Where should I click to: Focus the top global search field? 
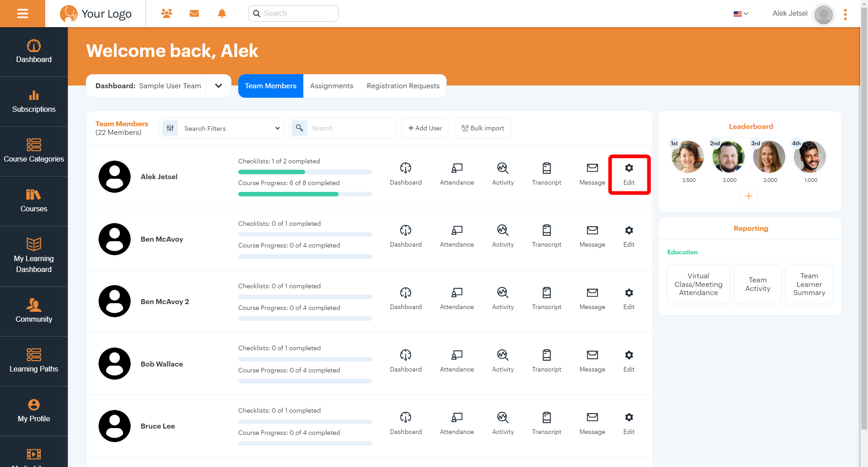click(x=293, y=14)
